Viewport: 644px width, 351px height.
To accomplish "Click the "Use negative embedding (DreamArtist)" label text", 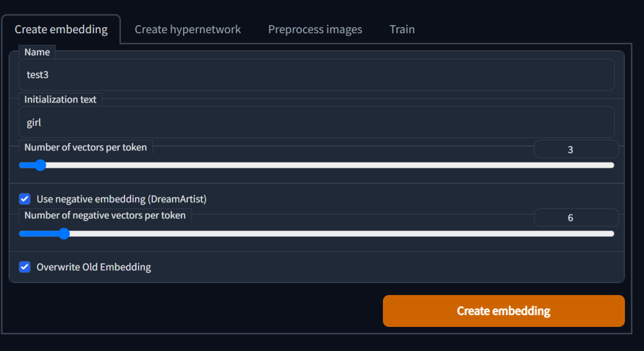I will click(121, 199).
